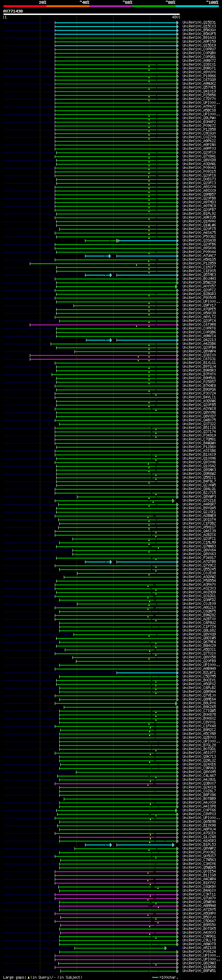The width and height of the screenshot is (222, 980).
Task: Open hit UniRef100_A7UAC7
Action: point(199,256)
